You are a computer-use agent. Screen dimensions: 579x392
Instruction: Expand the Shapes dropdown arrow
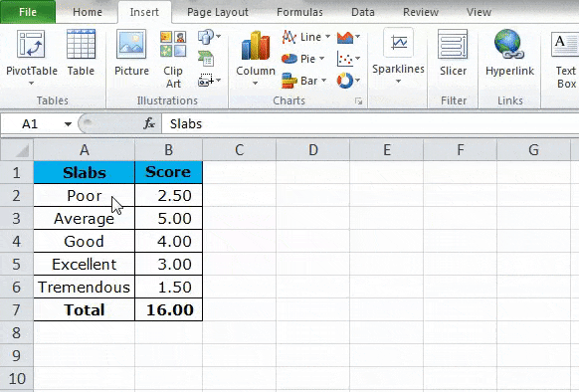[x=218, y=36]
